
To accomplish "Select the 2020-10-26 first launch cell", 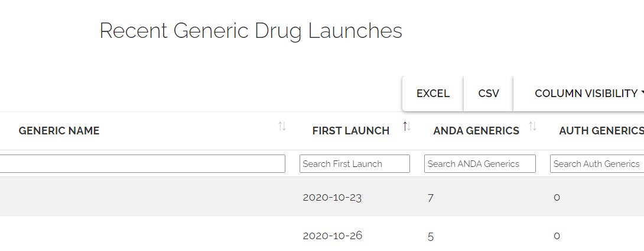I will [x=332, y=236].
